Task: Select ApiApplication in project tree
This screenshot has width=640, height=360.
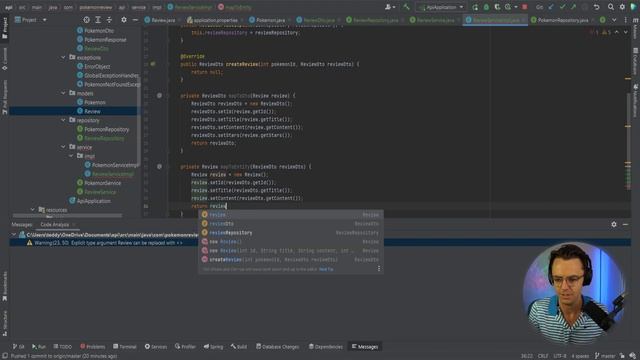Action: tap(90, 201)
